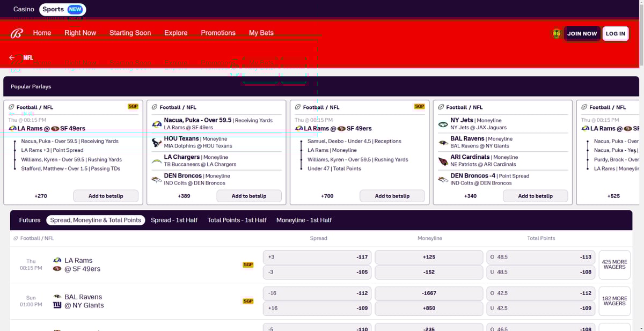This screenshot has height=331, width=644.
Task: Open Right Now live events
Action: [80, 33]
